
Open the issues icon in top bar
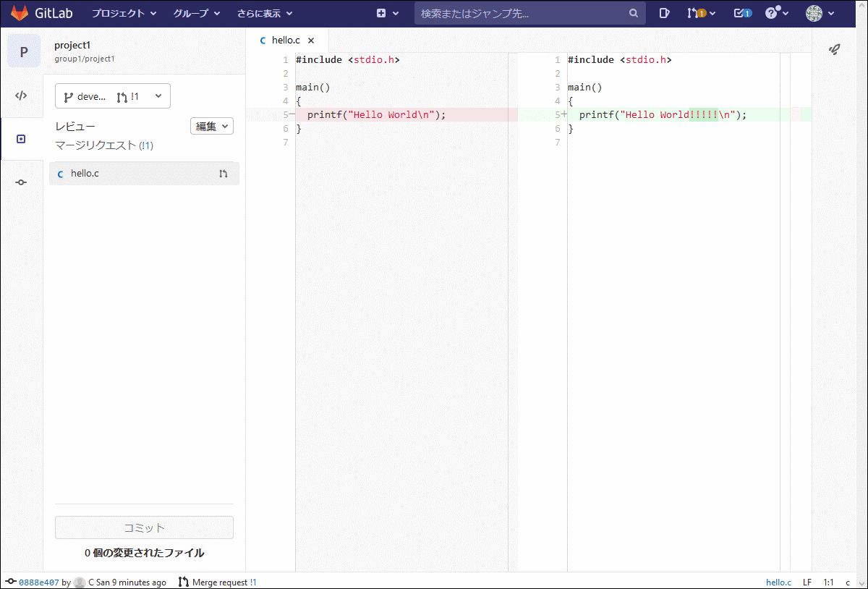click(665, 13)
